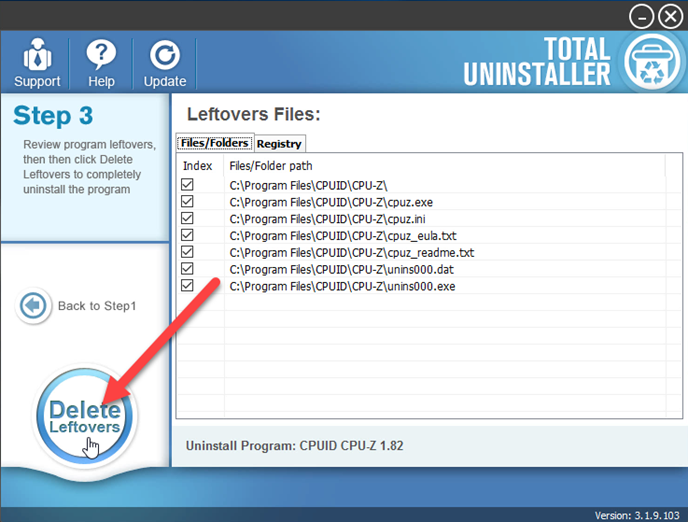Select the path ending in cpuz.ini

[327, 219]
